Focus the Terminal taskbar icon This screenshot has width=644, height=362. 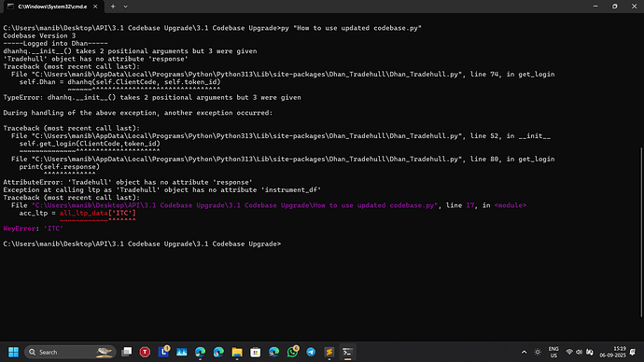point(347,352)
